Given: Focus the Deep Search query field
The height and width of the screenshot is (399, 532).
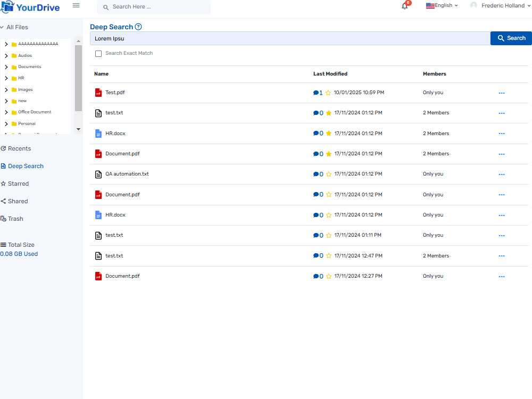Looking at the screenshot, I should point(290,38).
